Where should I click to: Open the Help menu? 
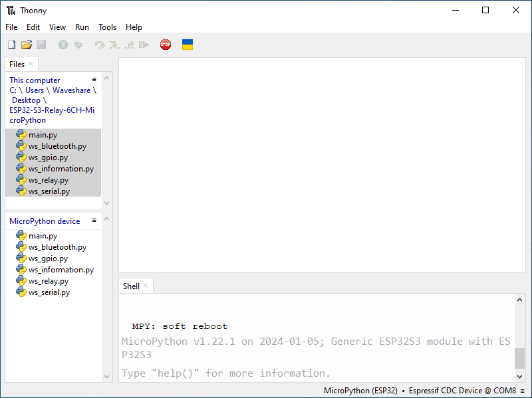click(134, 27)
